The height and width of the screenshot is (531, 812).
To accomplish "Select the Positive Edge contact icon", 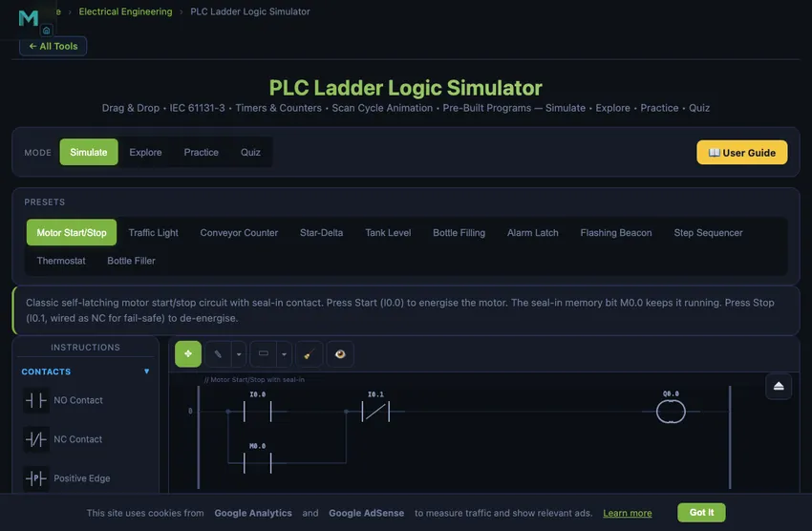I will (x=36, y=478).
